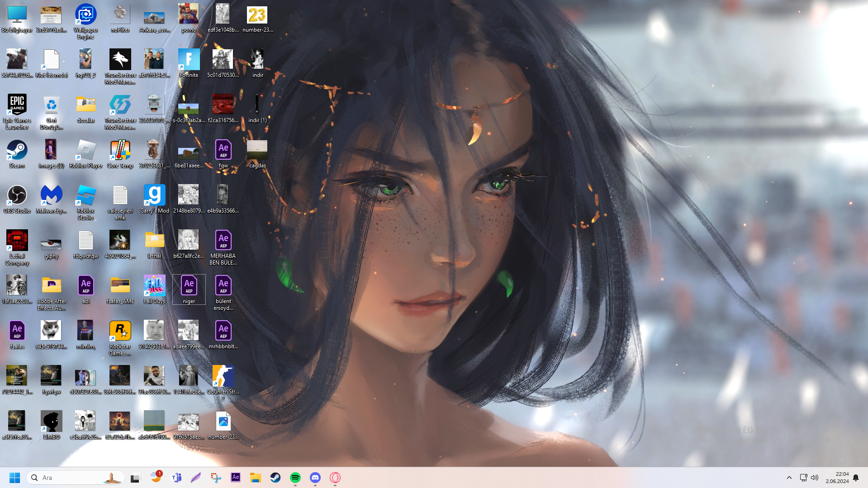
Task: Open After Effects from the taskbar
Action: 236,478
